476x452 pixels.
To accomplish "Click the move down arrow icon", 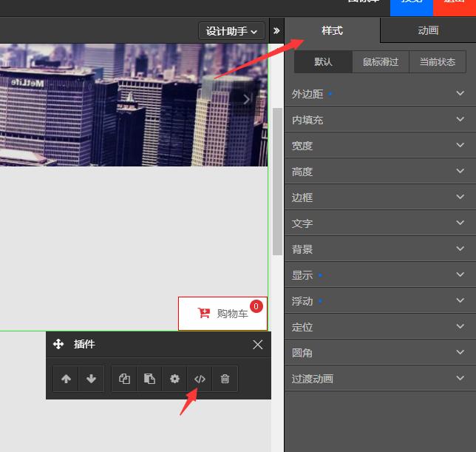I will [91, 379].
